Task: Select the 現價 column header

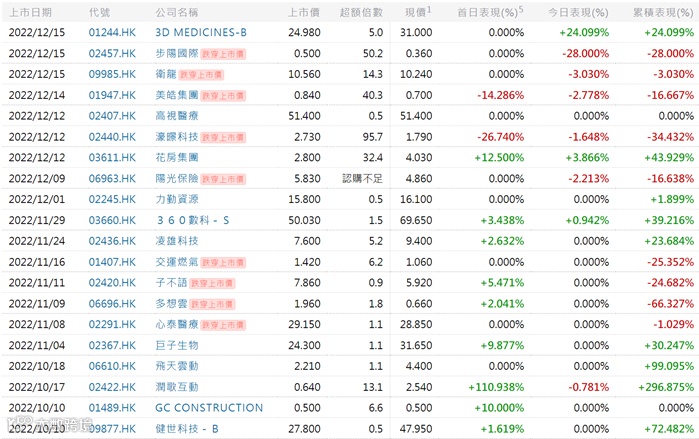Action: 418,12
